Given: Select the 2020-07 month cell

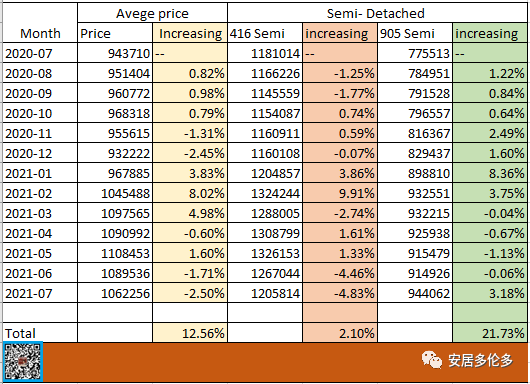Looking at the screenshot, I should tap(40, 53).
